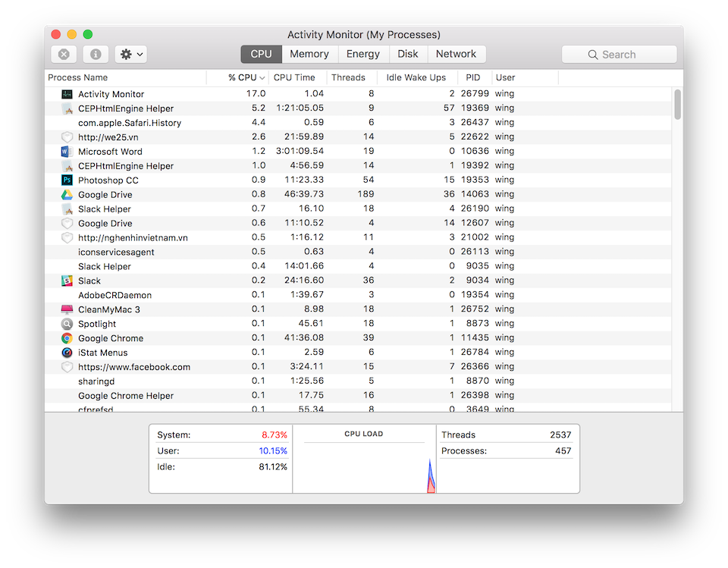Click the Inspect Process info icon
This screenshot has width=728, height=568.
[96, 55]
